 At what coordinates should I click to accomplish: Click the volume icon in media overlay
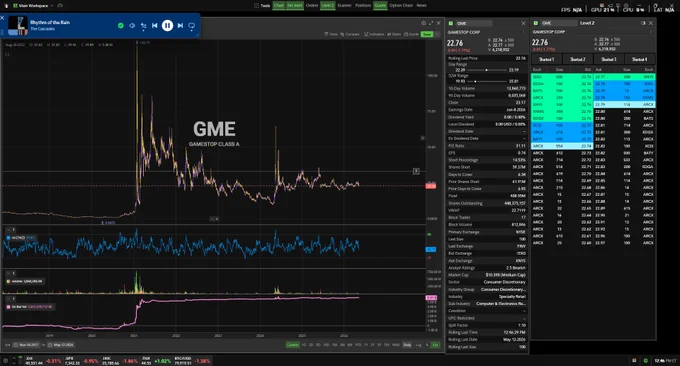(132, 26)
